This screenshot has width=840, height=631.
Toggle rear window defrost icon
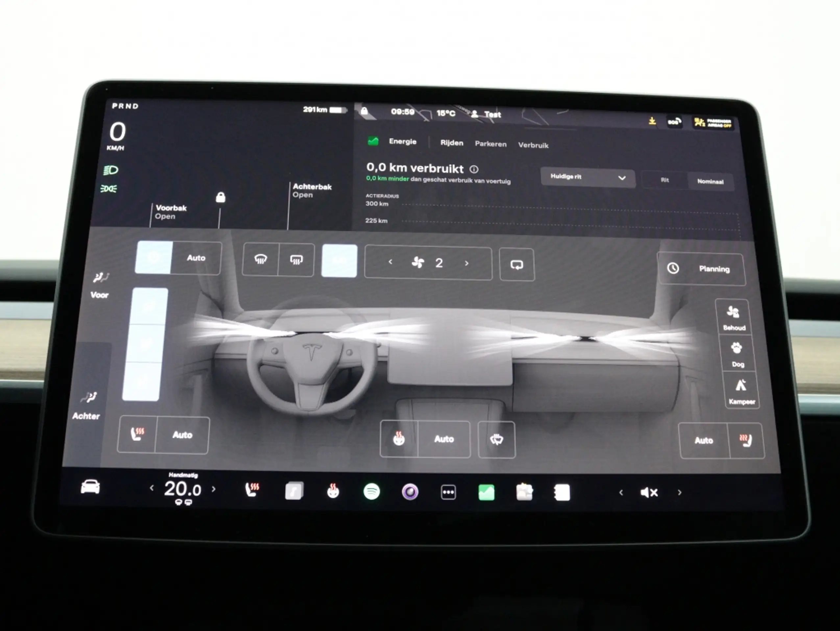tap(296, 260)
